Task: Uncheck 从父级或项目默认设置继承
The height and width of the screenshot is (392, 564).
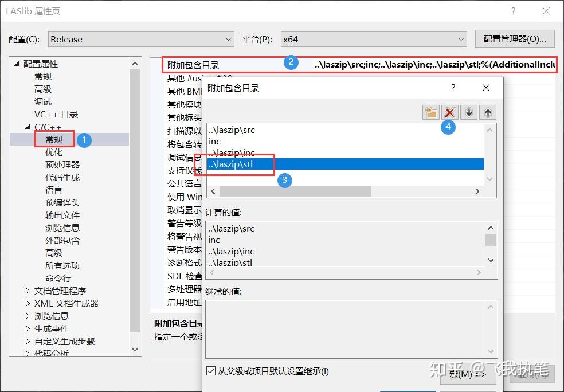Action: click(x=211, y=371)
